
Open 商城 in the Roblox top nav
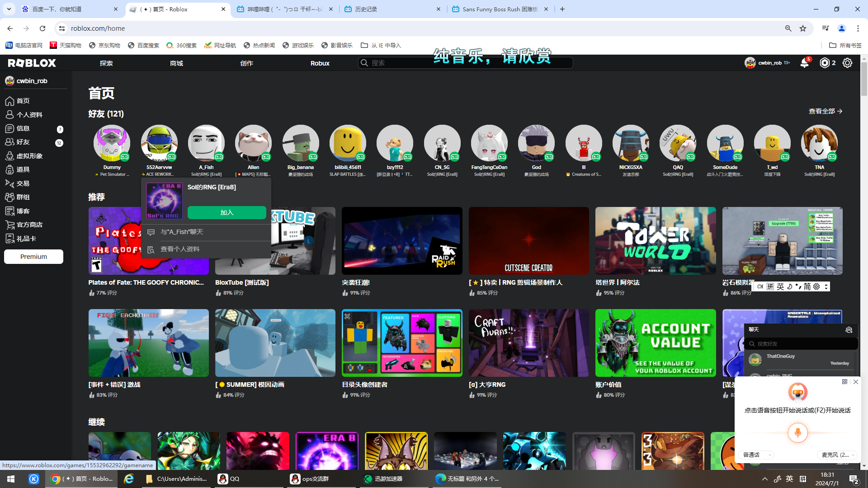pyautogui.click(x=176, y=63)
